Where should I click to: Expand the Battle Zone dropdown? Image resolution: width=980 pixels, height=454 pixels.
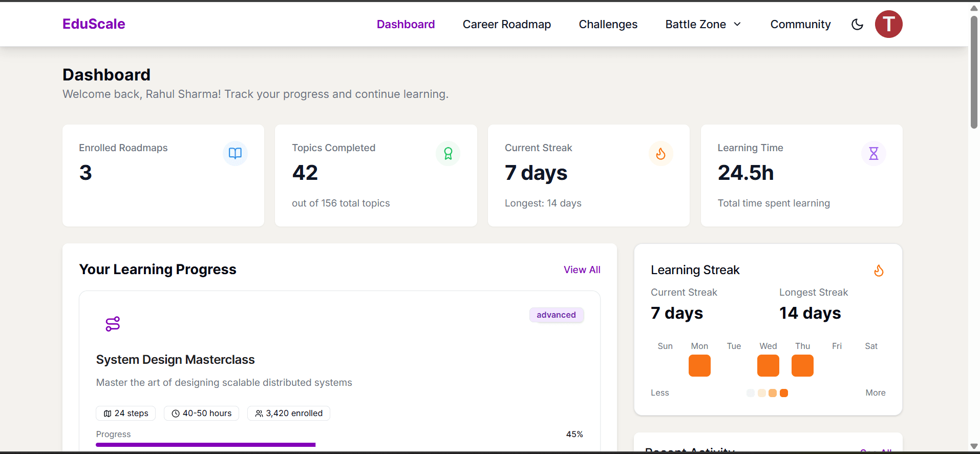point(704,24)
